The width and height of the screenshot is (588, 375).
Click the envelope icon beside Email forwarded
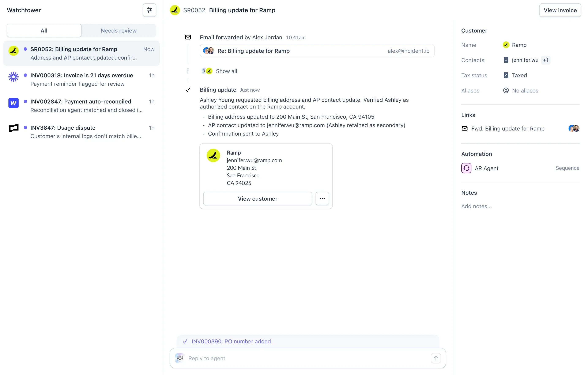(188, 37)
